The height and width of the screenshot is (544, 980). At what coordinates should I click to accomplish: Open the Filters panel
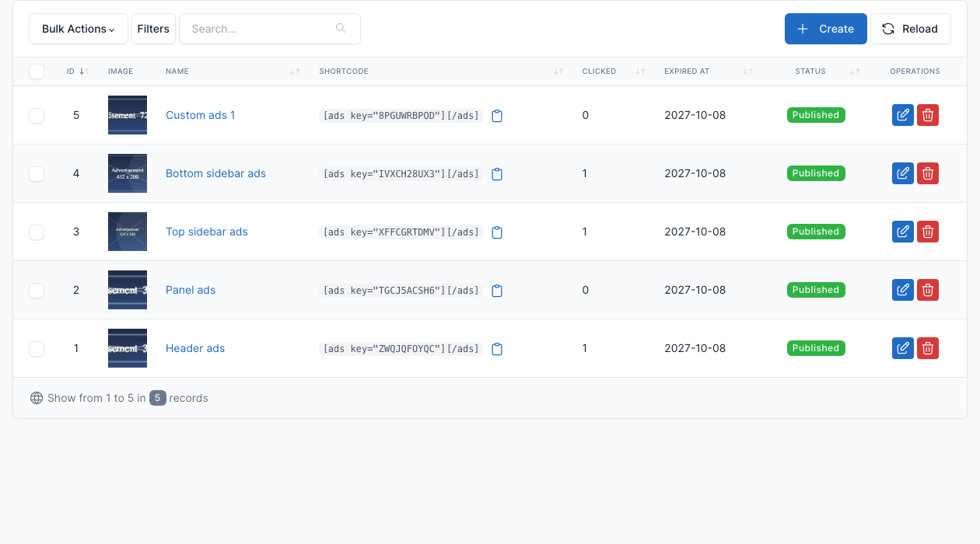tap(153, 29)
